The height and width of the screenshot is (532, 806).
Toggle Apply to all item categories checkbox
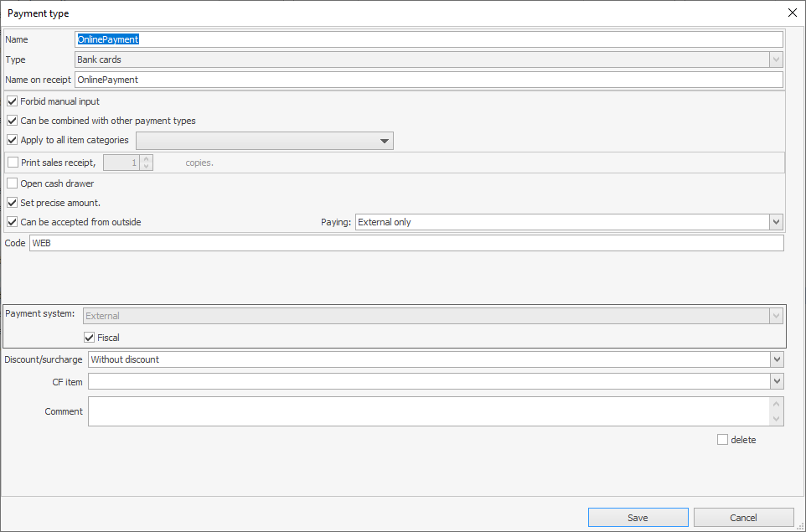(12, 140)
